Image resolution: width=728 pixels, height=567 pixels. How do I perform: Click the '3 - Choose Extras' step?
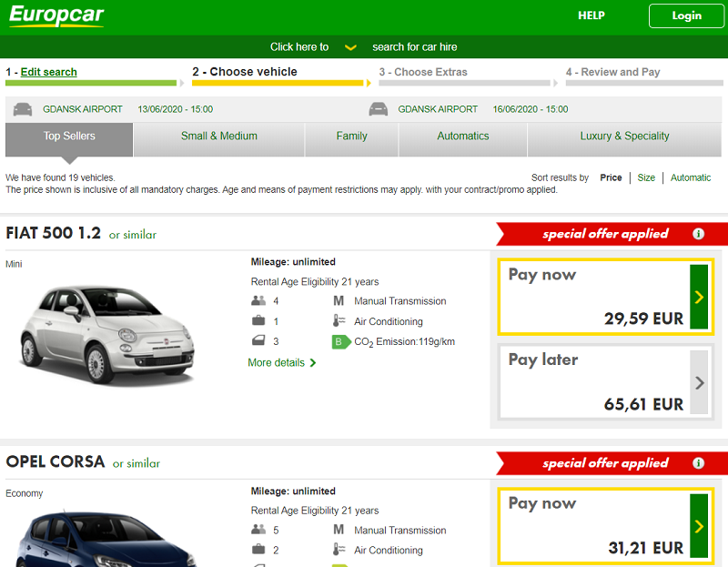423,72
